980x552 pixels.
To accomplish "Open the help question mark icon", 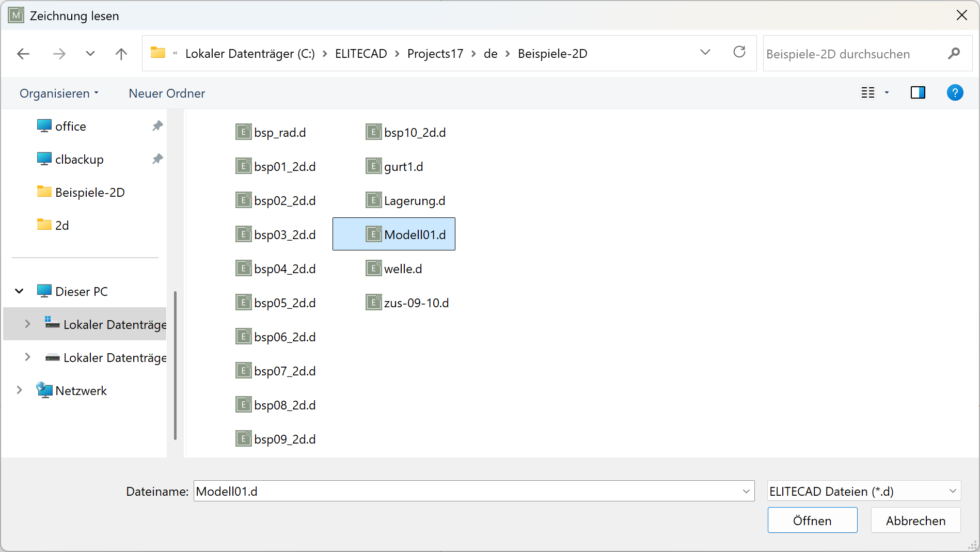I will click(x=954, y=93).
